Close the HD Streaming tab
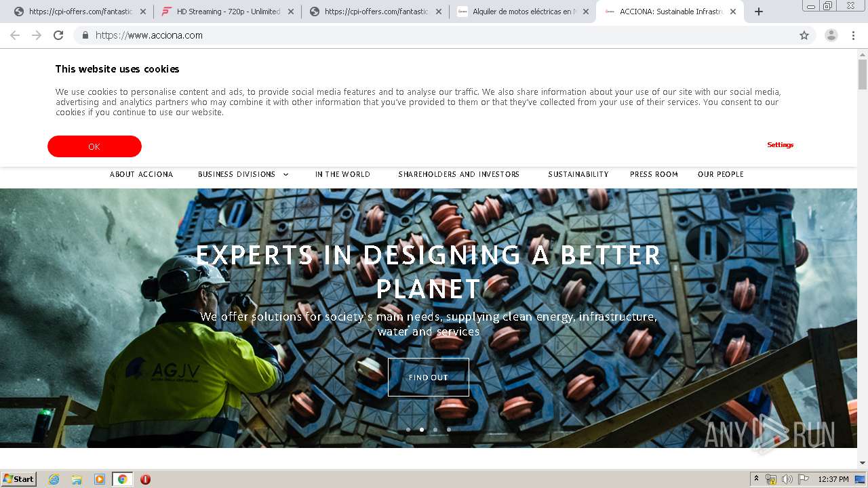Screen dimensions: 868x488 point(291,12)
